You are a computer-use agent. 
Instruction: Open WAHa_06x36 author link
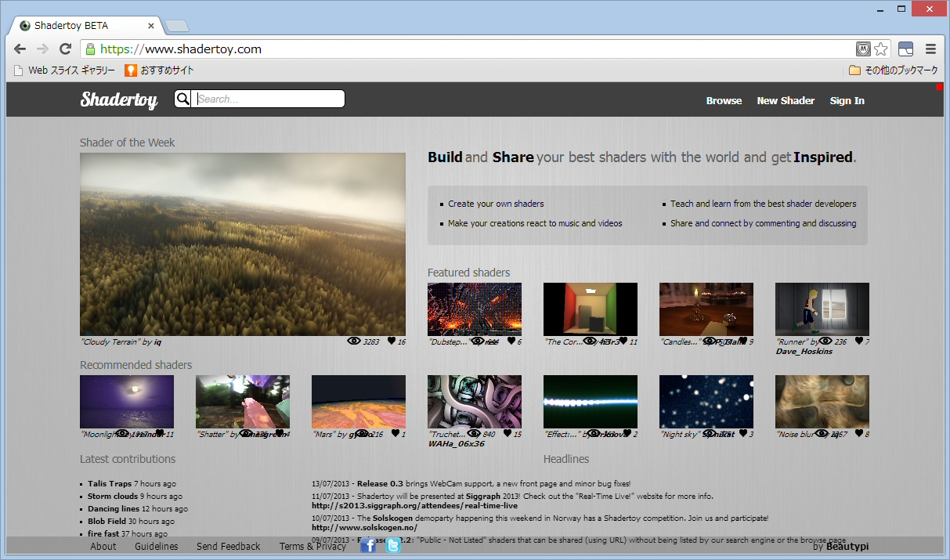coord(456,444)
